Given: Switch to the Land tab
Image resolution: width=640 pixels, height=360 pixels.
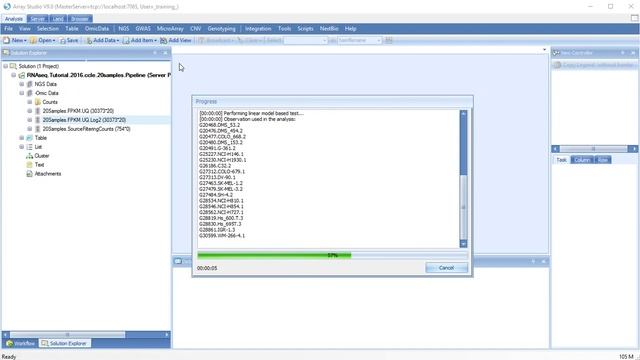Looking at the screenshot, I should 58,19.
